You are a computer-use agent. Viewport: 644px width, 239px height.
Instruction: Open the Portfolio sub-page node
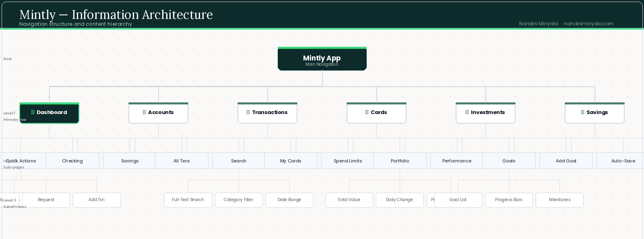[x=400, y=161]
